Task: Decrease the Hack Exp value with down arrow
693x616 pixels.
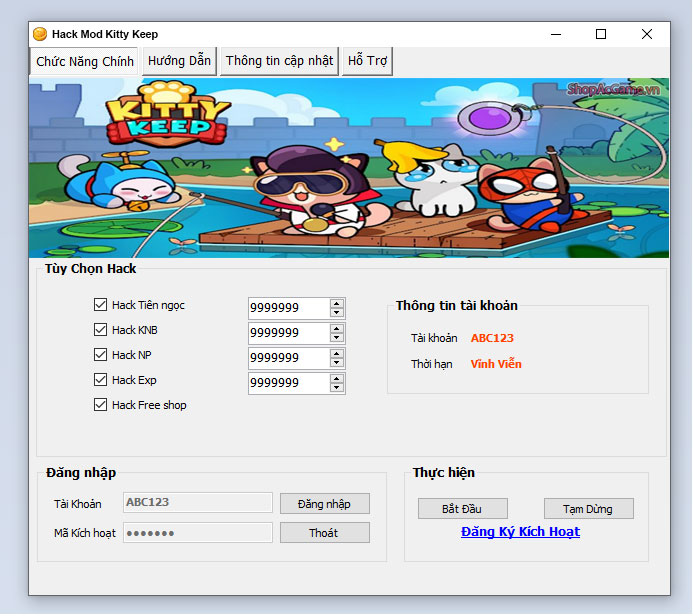Action: point(337,388)
